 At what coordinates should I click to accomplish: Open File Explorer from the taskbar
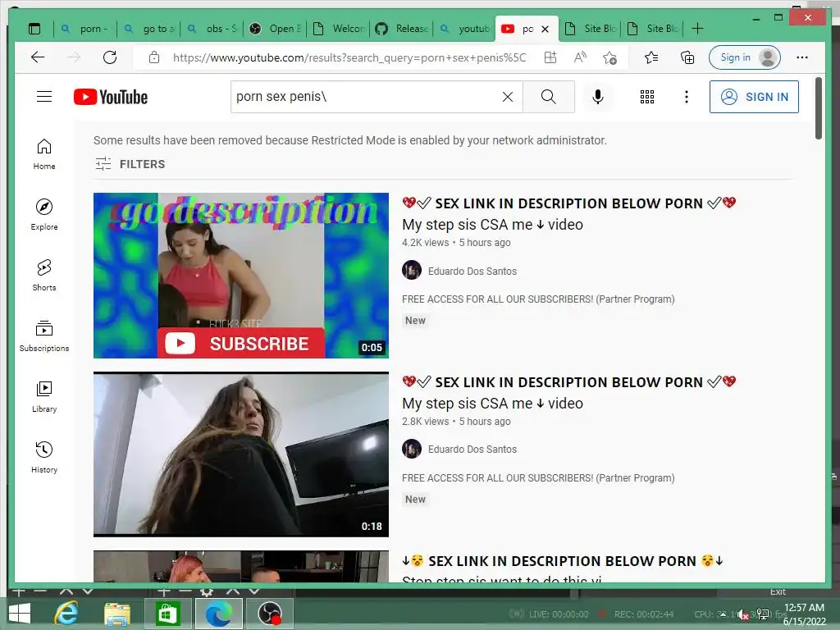[x=116, y=614]
